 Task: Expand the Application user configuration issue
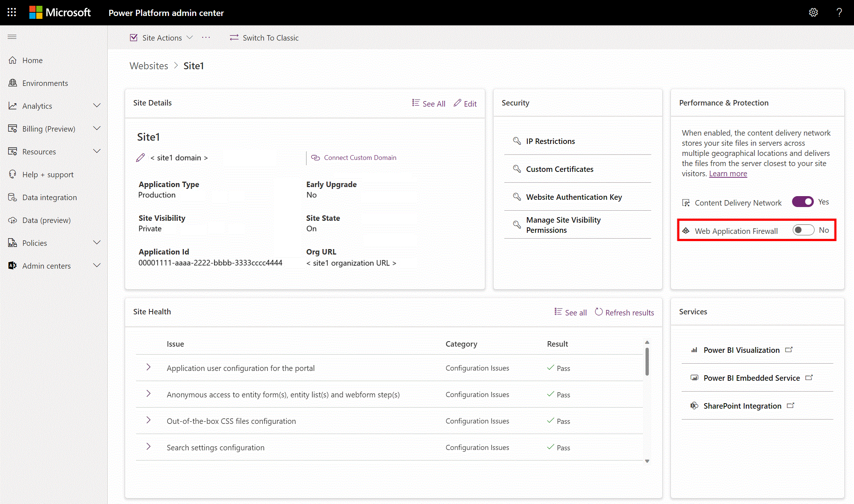[x=148, y=368]
